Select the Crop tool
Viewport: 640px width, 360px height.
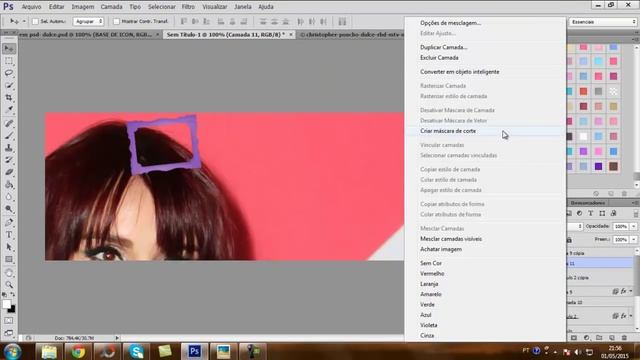[9, 98]
